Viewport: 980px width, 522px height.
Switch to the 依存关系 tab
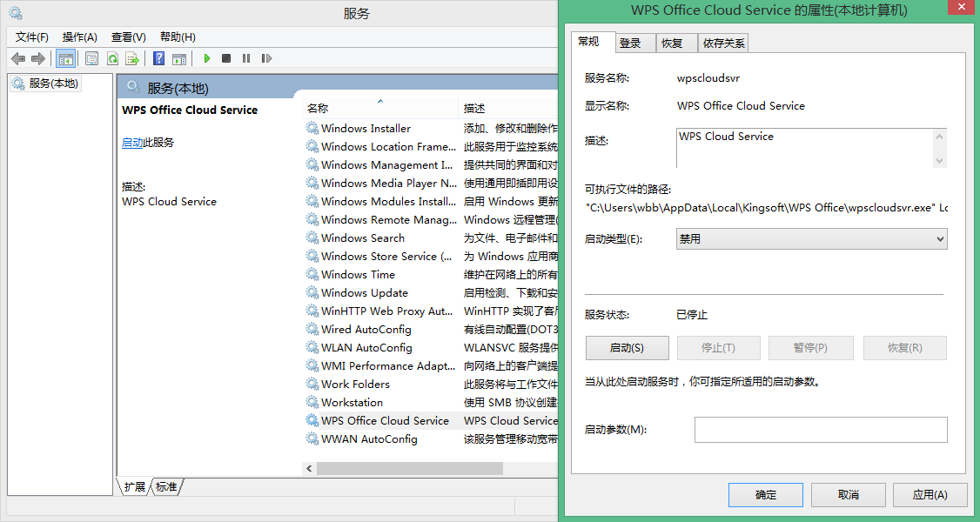[x=723, y=43]
